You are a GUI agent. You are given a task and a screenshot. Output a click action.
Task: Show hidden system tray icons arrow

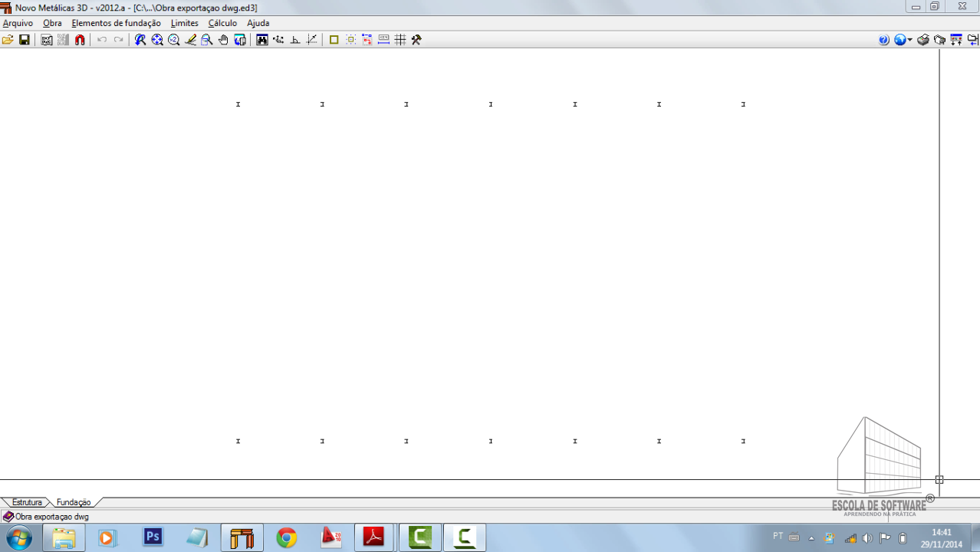point(811,537)
